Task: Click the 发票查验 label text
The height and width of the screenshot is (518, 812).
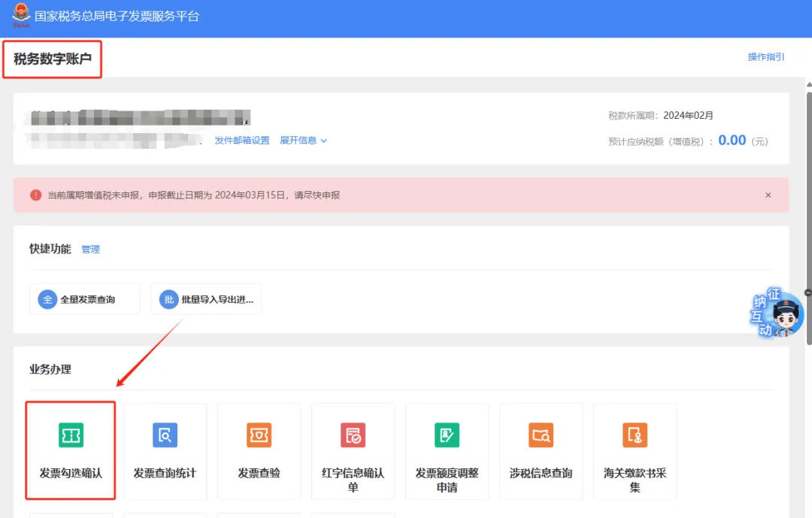Action: click(x=259, y=473)
